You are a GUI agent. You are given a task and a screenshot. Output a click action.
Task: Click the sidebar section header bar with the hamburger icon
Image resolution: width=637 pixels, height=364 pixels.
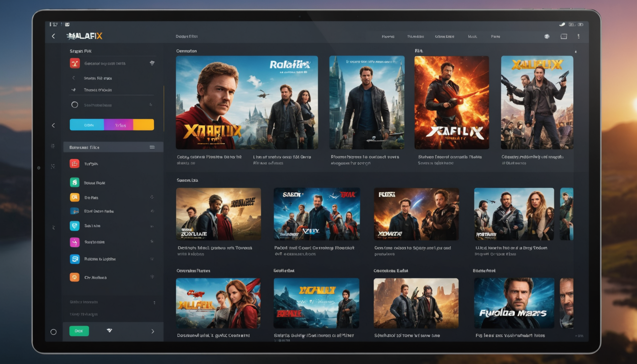113,147
